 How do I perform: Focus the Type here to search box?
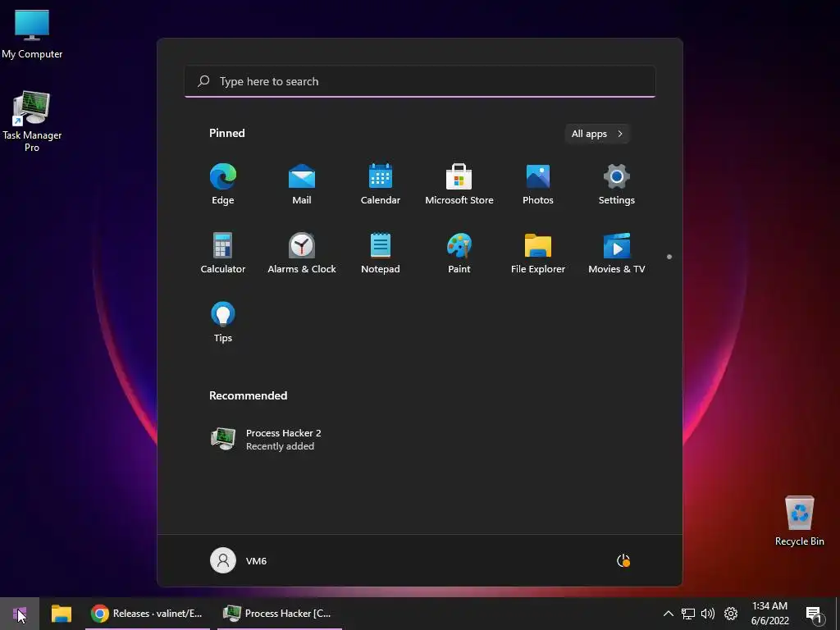coord(420,81)
